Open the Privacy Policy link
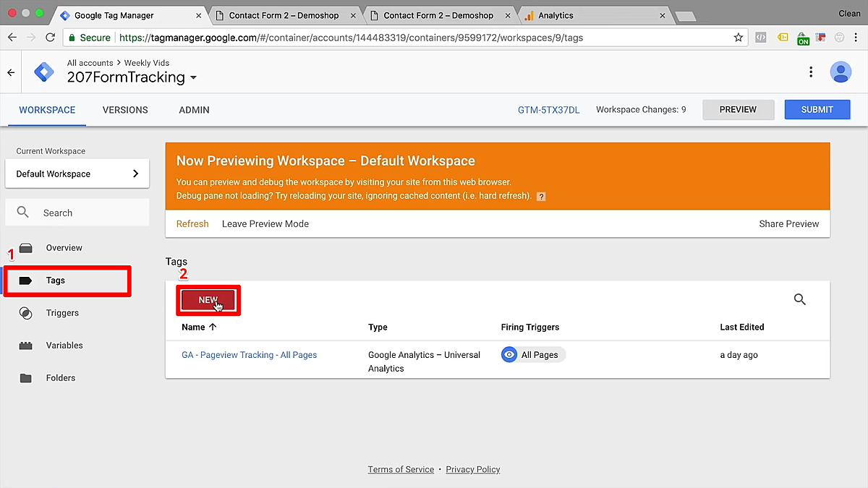Image resolution: width=868 pixels, height=488 pixels. pos(473,469)
